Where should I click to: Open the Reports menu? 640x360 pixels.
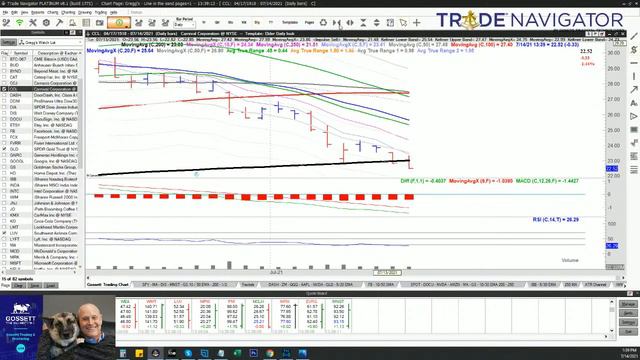(38, 13)
